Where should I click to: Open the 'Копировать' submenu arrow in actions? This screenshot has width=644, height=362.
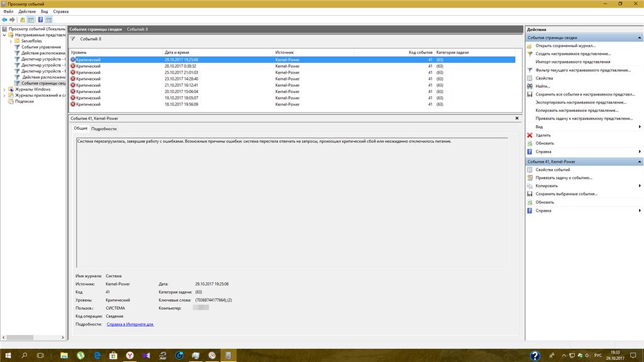tap(640, 186)
